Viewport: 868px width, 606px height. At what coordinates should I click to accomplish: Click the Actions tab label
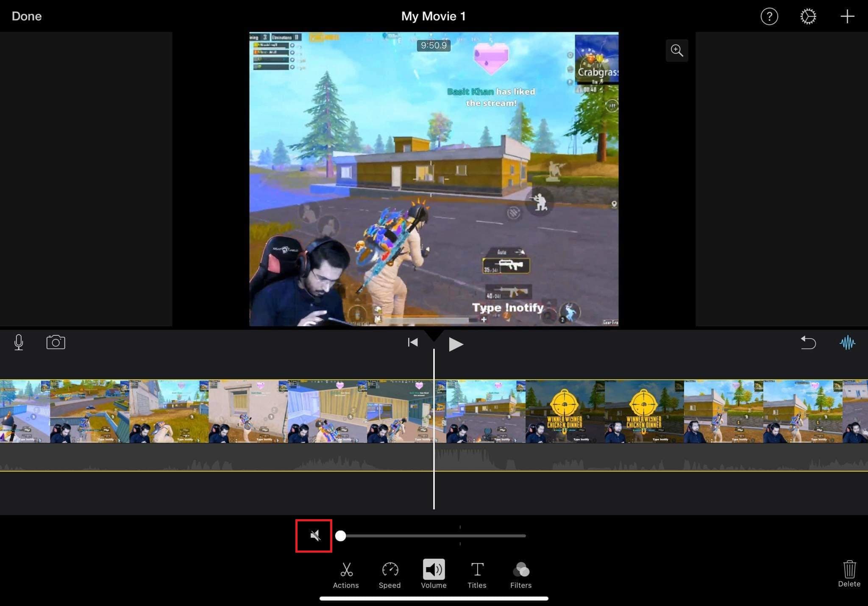click(345, 585)
